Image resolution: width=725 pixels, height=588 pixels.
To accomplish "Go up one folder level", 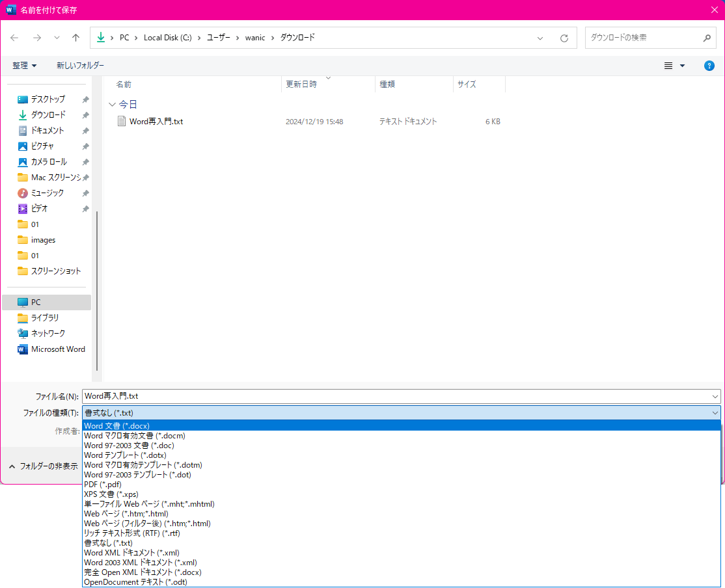I will [76, 38].
